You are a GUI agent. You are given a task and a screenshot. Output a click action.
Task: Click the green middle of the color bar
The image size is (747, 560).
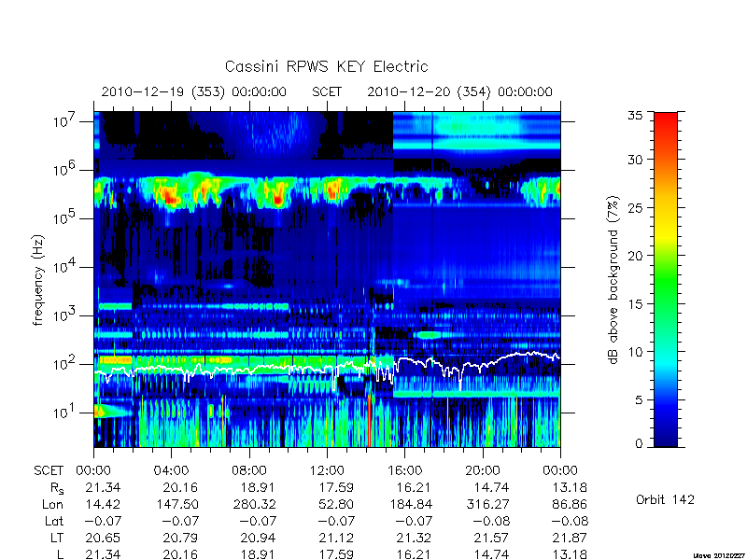tap(666, 281)
